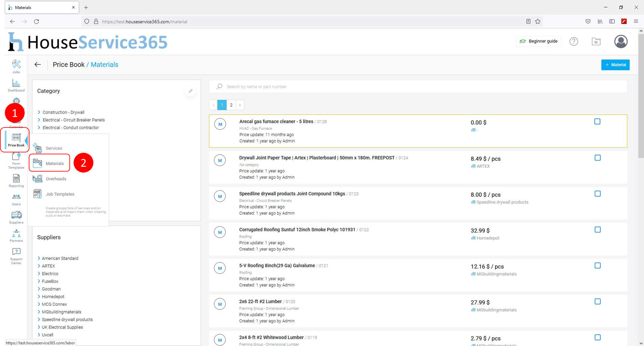Open the Support Center sidebar icon
This screenshot has height=346, width=644.
[x=16, y=256]
